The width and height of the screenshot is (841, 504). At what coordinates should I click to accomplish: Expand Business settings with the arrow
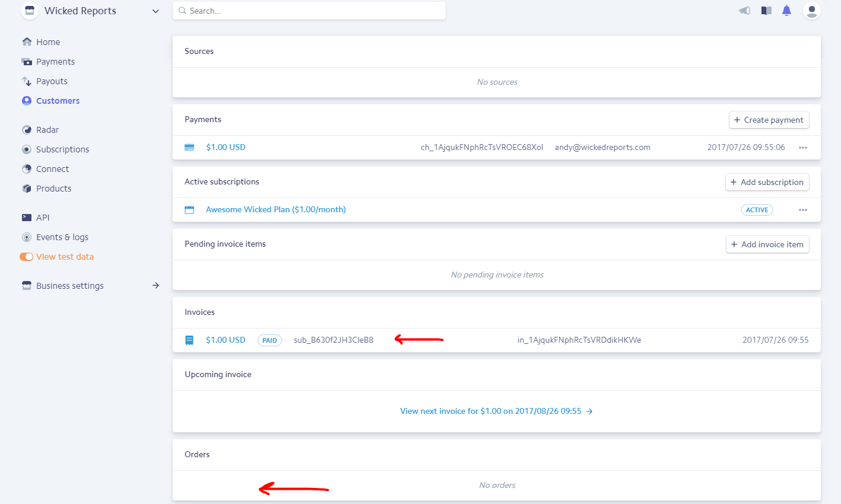point(155,285)
